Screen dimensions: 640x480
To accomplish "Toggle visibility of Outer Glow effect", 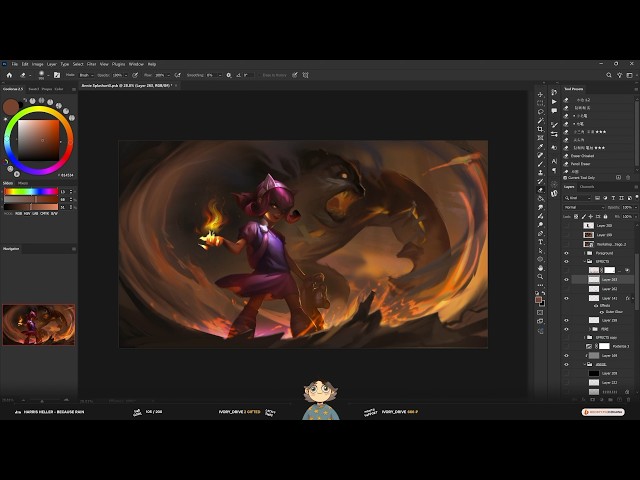I will coord(602,312).
